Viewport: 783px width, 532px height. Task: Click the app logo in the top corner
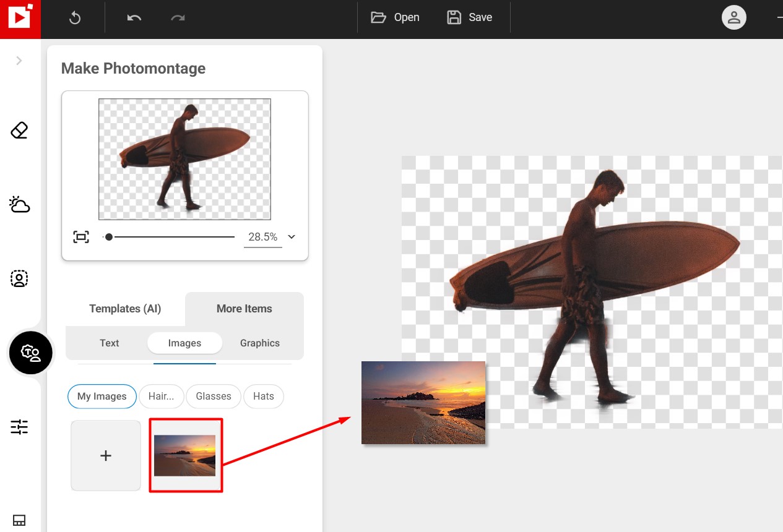[20, 19]
